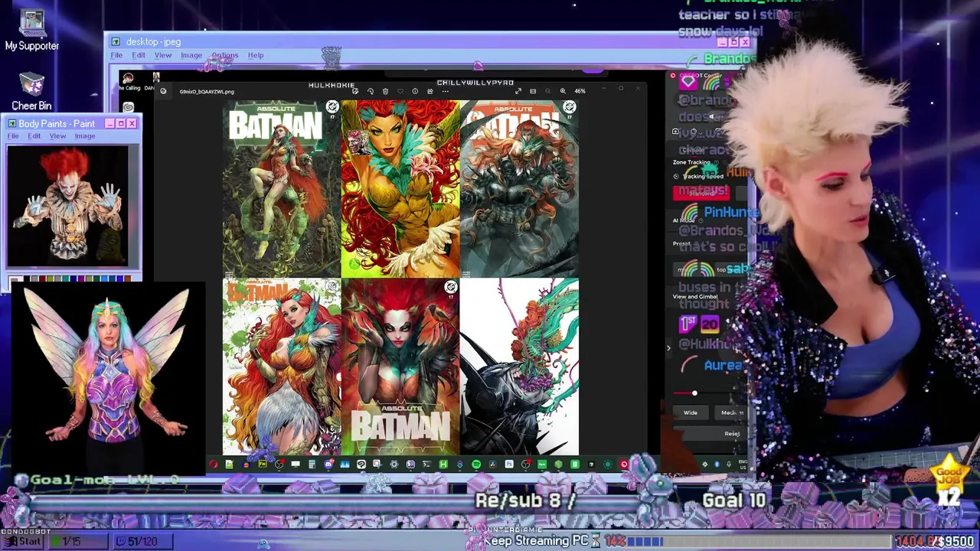The height and width of the screenshot is (551, 980).
Task: Click the Reset button in OBSBOT panel
Action: click(x=732, y=434)
